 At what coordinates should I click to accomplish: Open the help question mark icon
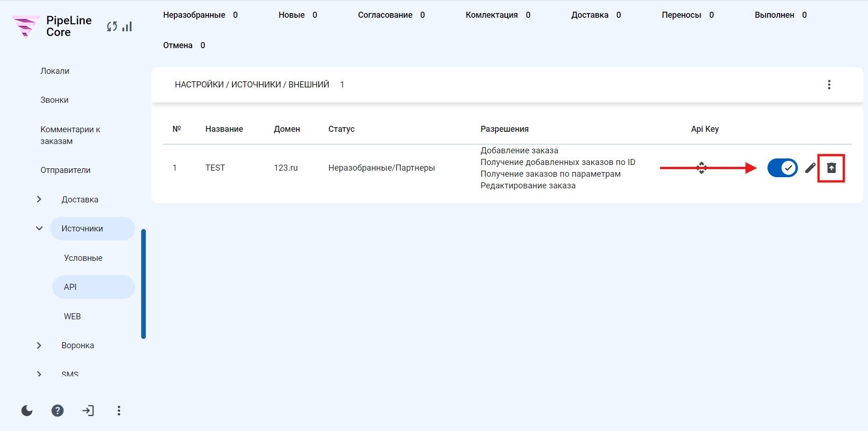coord(57,410)
